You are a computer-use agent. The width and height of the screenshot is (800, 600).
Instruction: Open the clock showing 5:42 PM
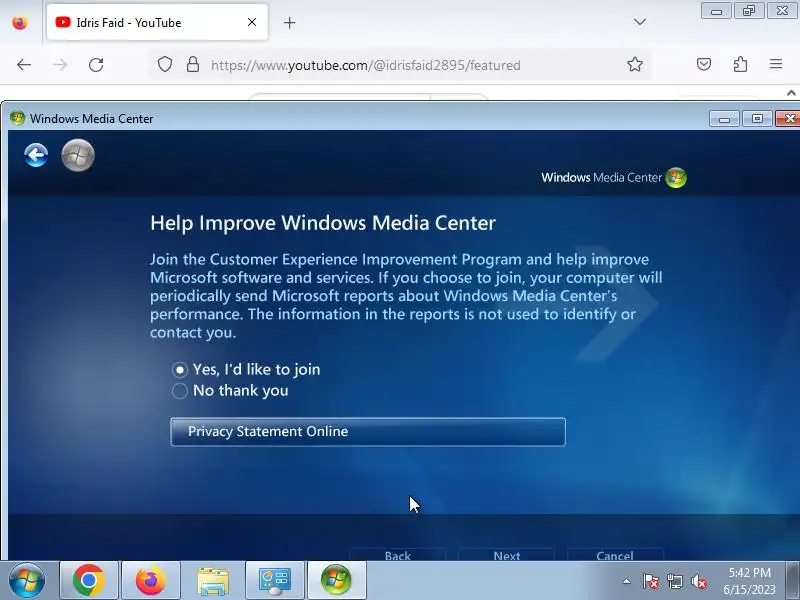click(x=749, y=581)
